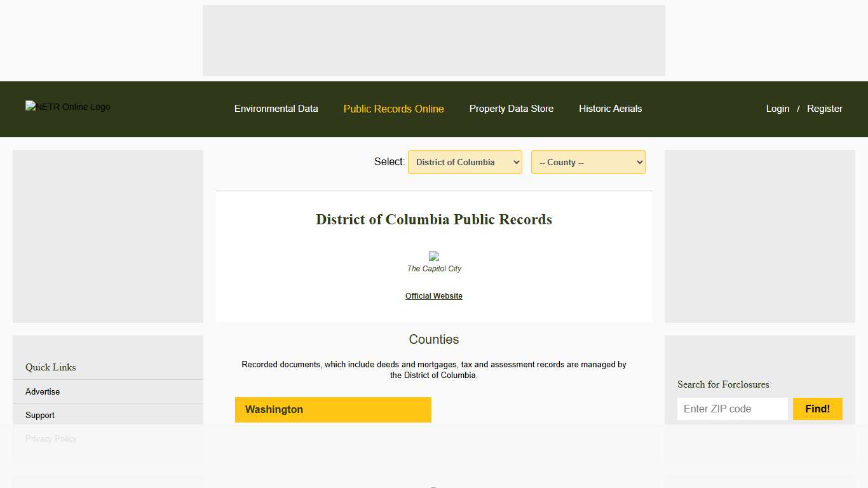Click the Search for Forclosures label
The width and height of the screenshot is (868, 488).
[723, 384]
